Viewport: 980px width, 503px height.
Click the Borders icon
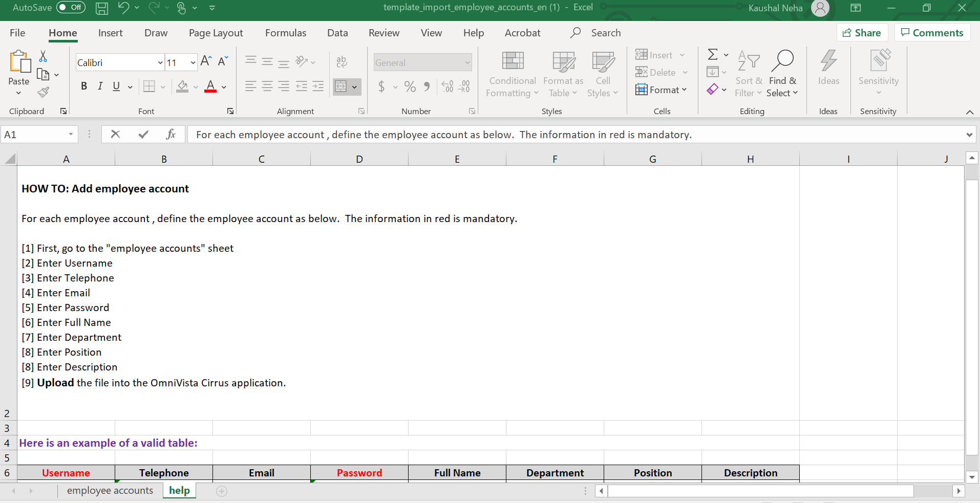[x=149, y=86]
